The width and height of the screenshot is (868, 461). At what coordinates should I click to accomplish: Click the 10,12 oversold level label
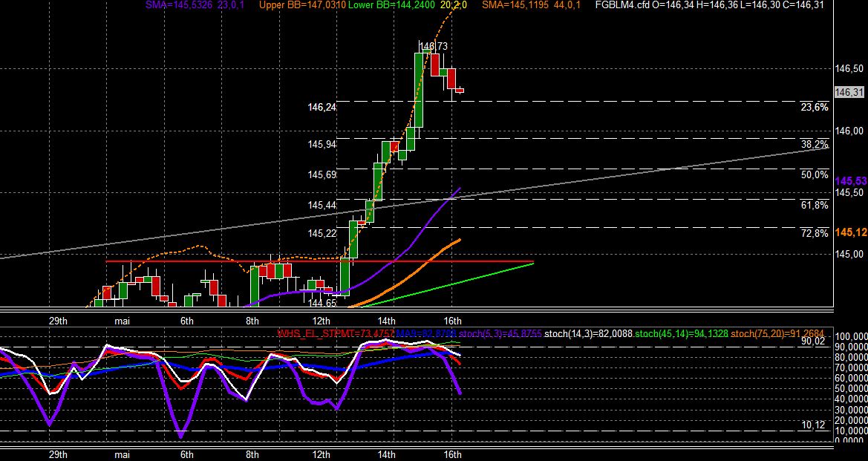click(813, 425)
